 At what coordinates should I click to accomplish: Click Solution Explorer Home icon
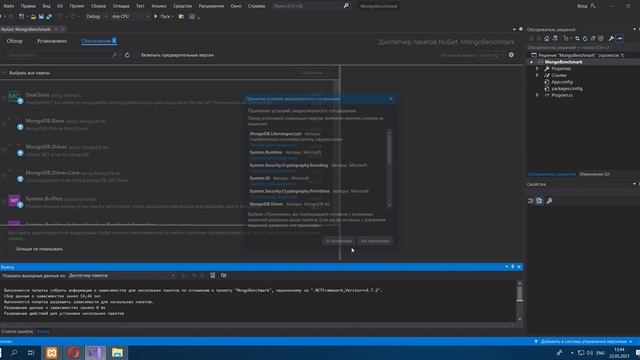[547, 38]
